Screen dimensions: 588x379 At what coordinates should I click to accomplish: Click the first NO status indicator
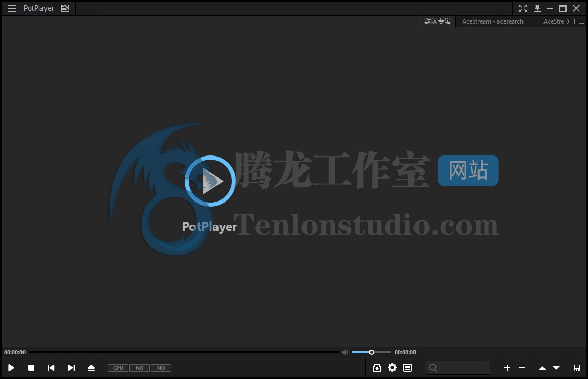(140, 368)
